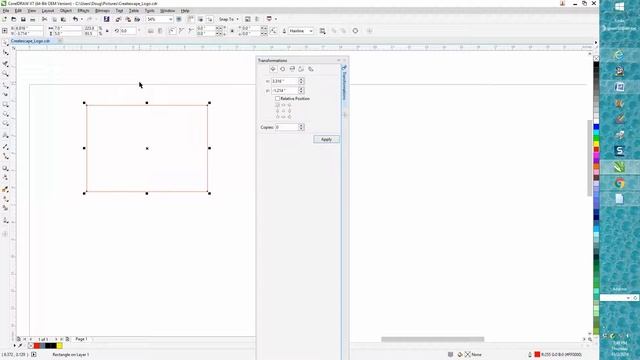Screen dimensions: 640x360
Task: Open Internet Explorer from the taskbar
Action: pyautogui.click(x=619, y=54)
